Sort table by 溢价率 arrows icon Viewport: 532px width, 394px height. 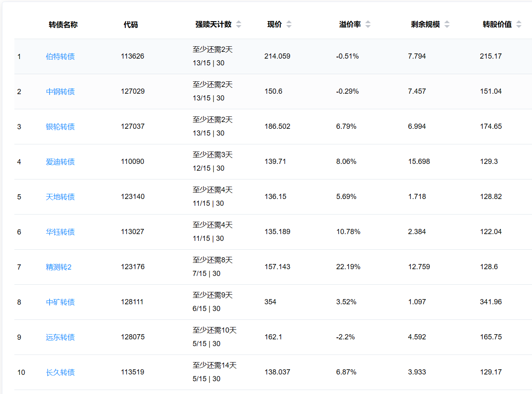(x=368, y=24)
